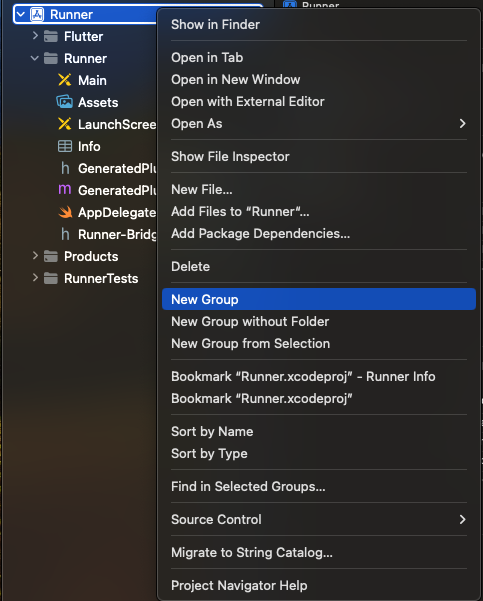The height and width of the screenshot is (601, 483).
Task: Expand the RunnerTests group
Action: coord(35,278)
